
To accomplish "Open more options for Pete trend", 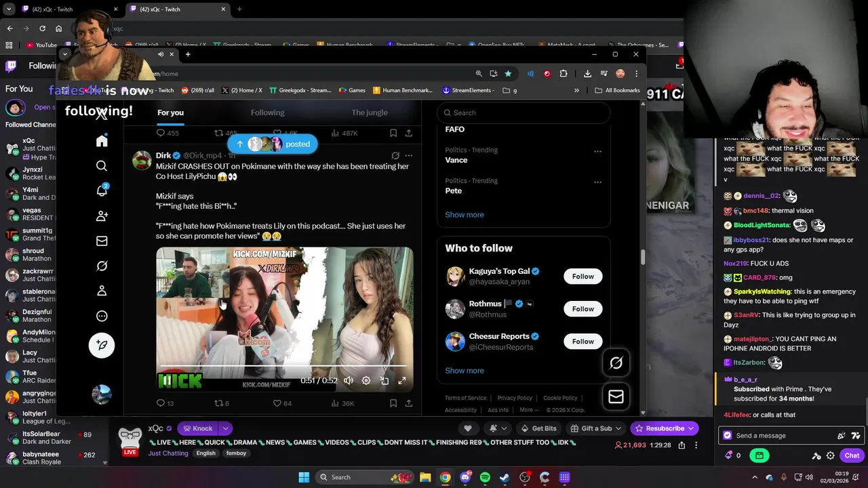I will click(x=597, y=182).
